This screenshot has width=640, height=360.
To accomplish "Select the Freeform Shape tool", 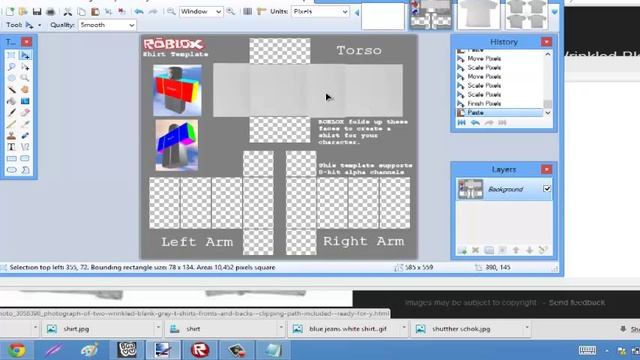I will point(25,169).
